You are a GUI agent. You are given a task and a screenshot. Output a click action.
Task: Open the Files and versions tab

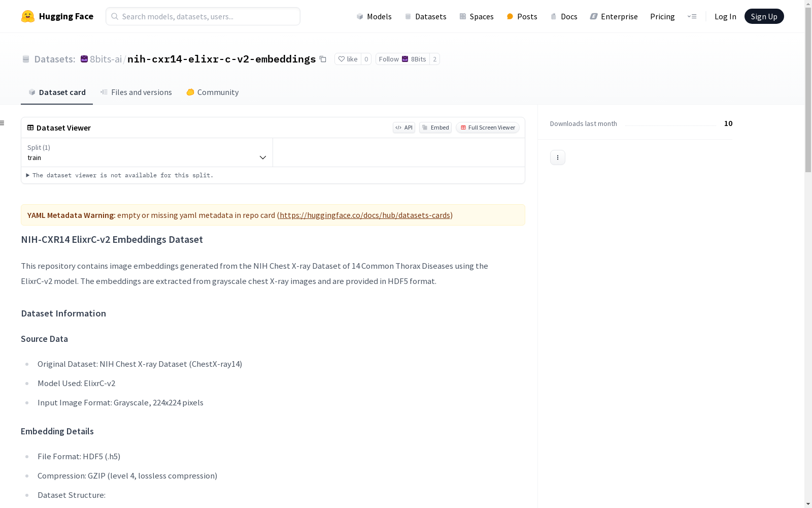coord(136,92)
